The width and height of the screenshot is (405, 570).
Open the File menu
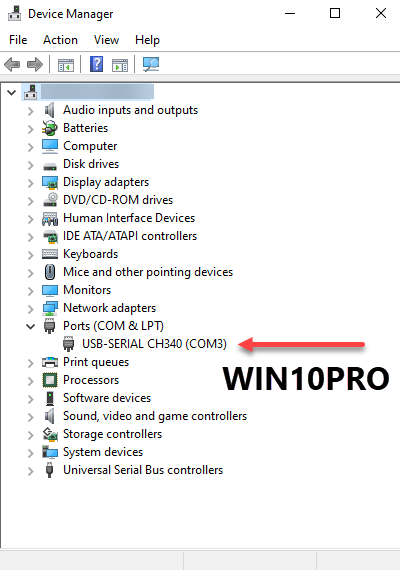[18, 40]
